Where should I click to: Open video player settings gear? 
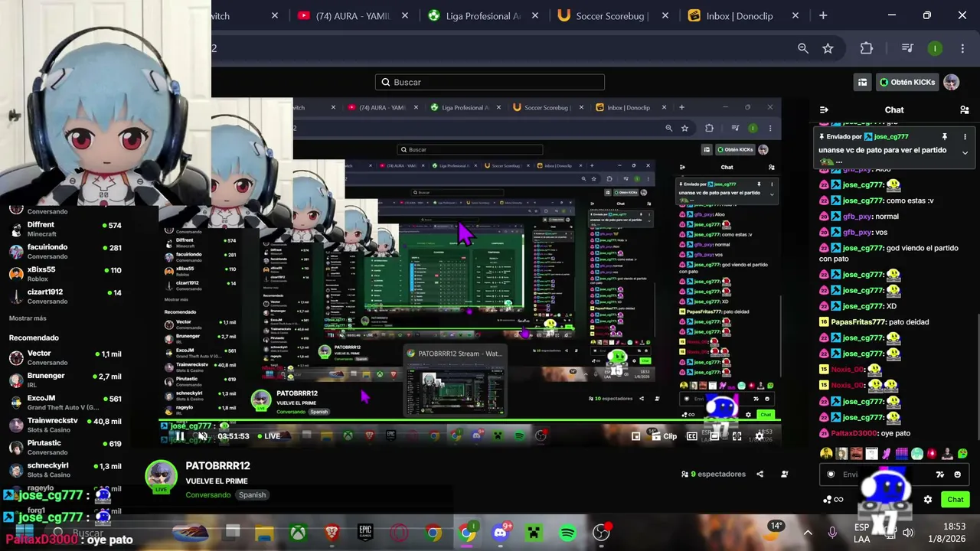click(759, 436)
